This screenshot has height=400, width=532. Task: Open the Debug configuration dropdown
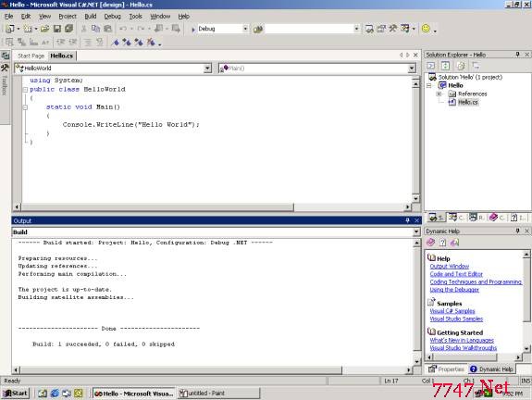[245, 29]
